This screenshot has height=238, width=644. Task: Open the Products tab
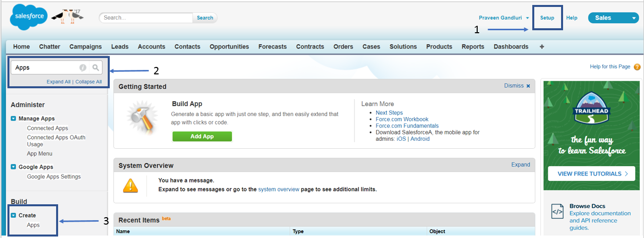tap(439, 47)
